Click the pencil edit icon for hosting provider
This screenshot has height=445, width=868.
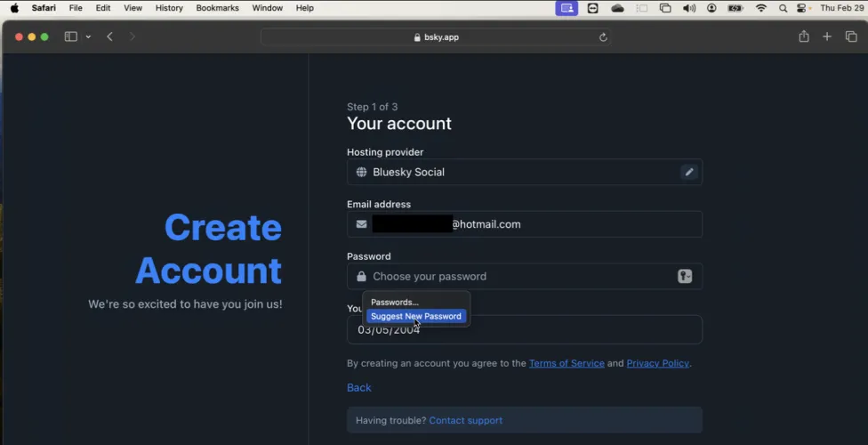tap(689, 172)
